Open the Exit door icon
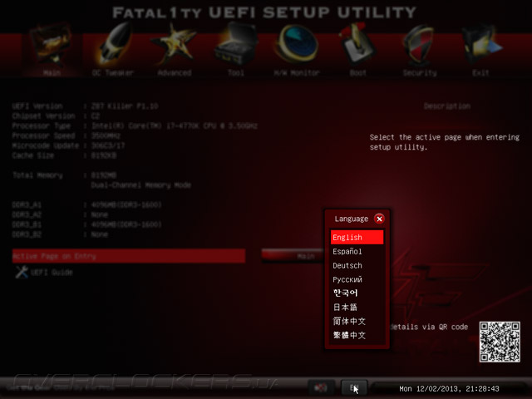This screenshot has width=532, height=399. pyautogui.click(x=481, y=45)
